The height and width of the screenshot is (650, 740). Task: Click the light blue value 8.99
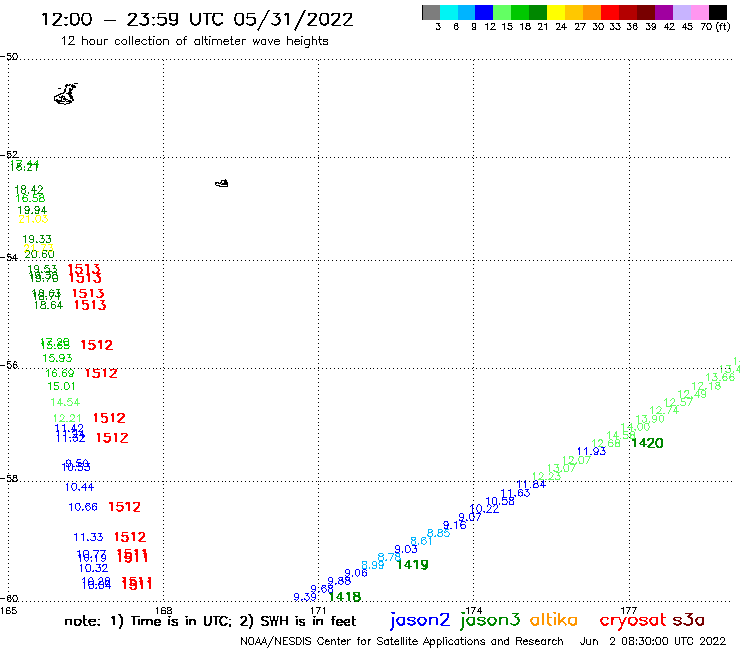(x=372, y=565)
